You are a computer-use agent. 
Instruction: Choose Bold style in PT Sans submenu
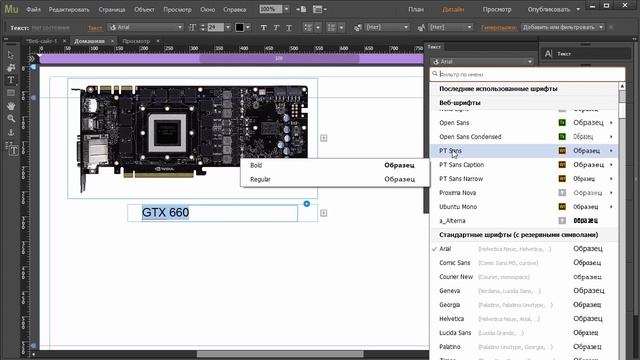[x=335, y=165]
